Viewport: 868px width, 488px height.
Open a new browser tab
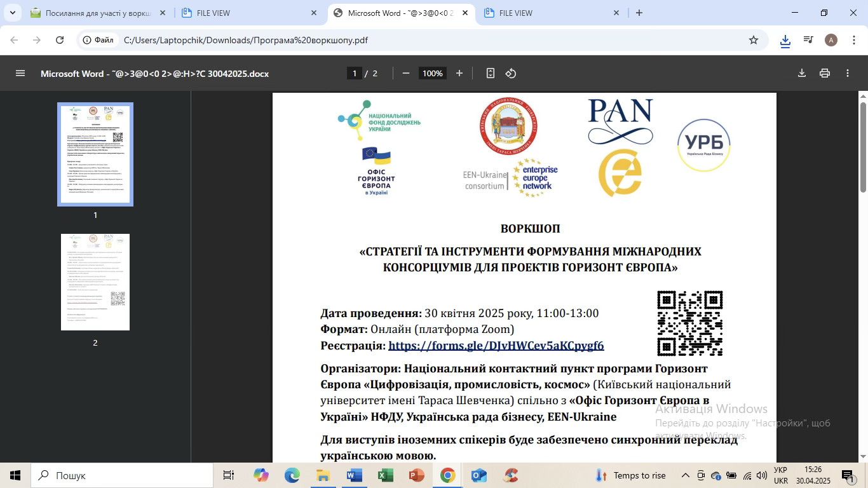[639, 13]
